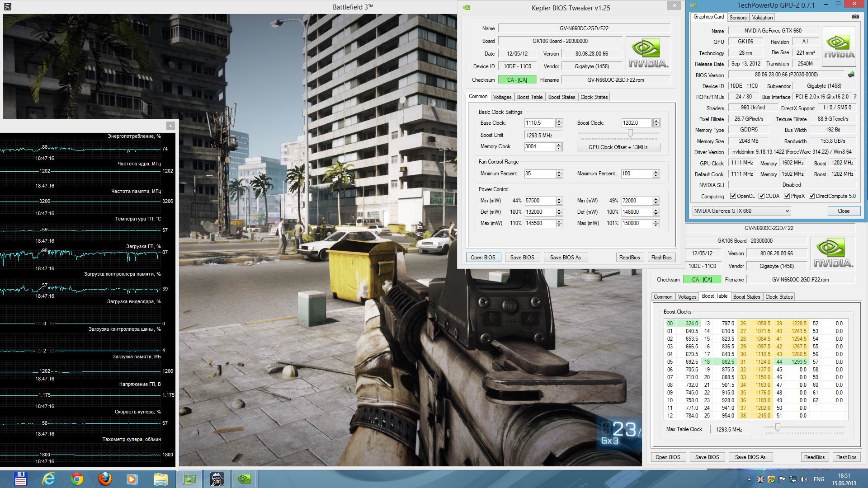Click the BIOS save chip icon in GPU-Z
The width and height of the screenshot is (868, 488).
[851, 75]
